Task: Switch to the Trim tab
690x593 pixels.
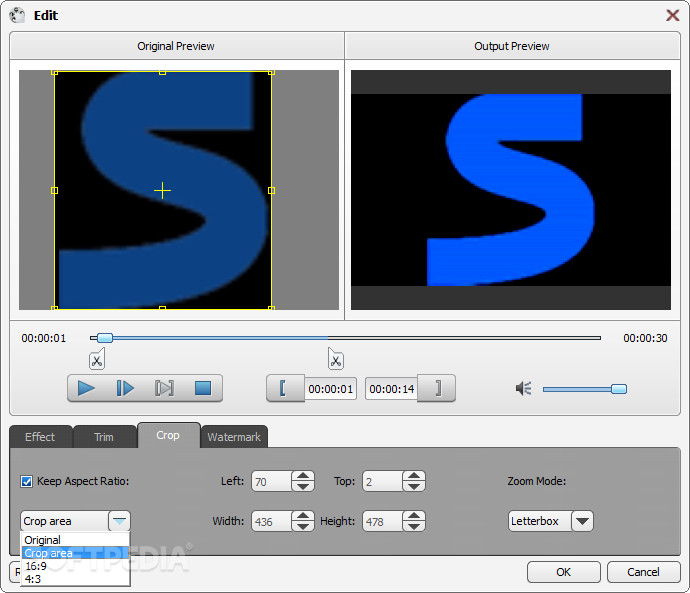Action: [104, 437]
